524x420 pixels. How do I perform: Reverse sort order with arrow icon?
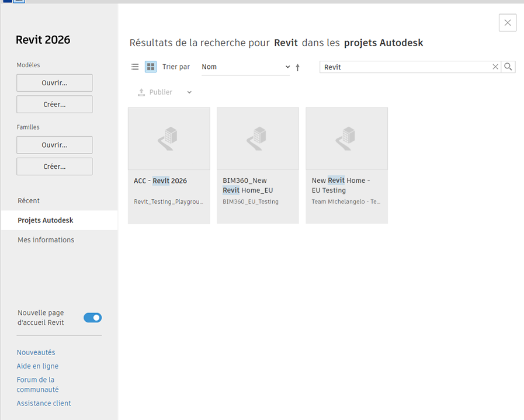click(x=297, y=67)
